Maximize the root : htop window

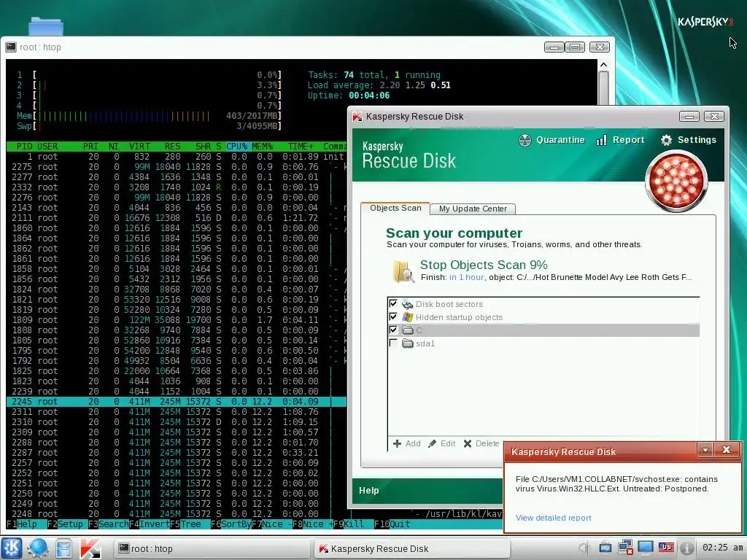click(x=575, y=47)
